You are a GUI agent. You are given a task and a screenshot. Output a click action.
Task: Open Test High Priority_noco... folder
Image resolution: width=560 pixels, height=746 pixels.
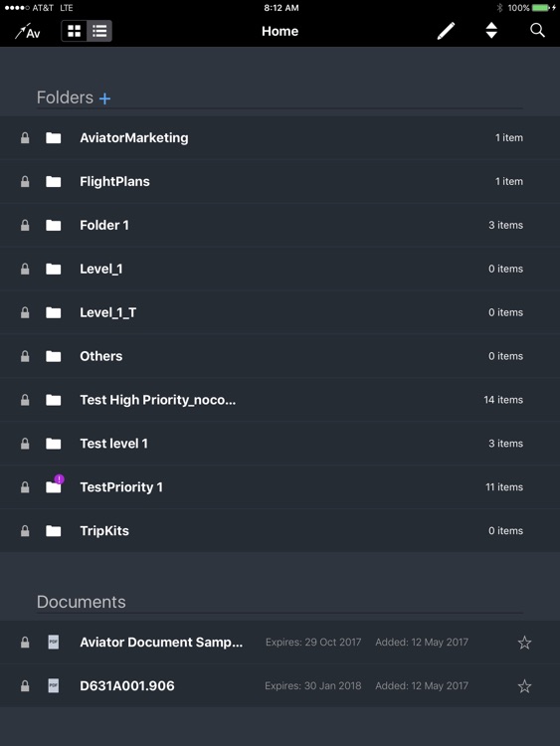280,400
